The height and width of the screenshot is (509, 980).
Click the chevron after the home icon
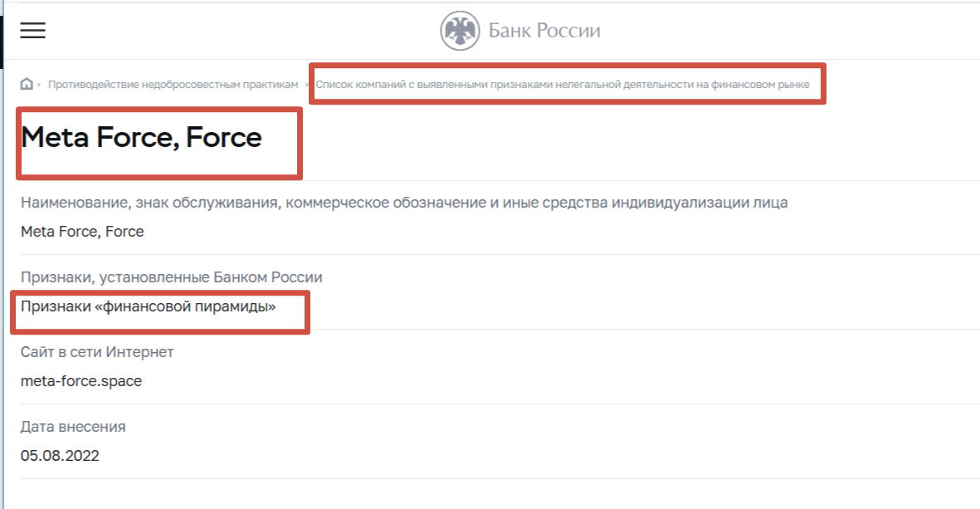click(x=37, y=84)
